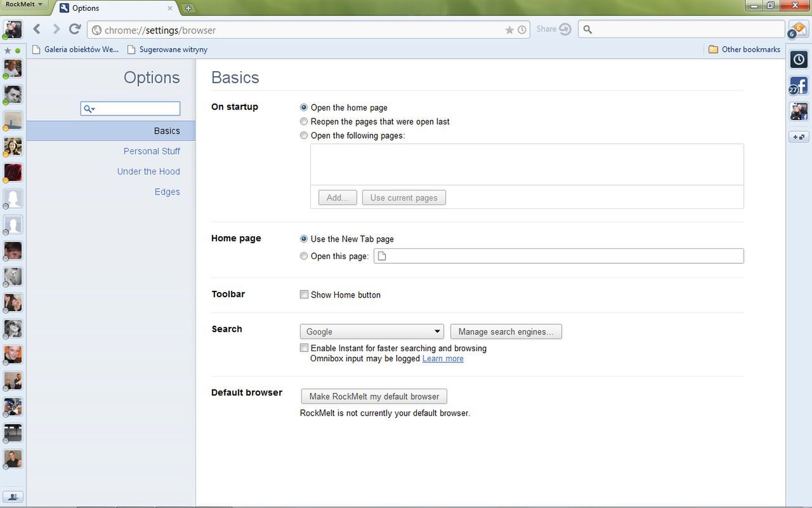
Task: Click the wrench icon on the Options tab
Action: point(64,8)
